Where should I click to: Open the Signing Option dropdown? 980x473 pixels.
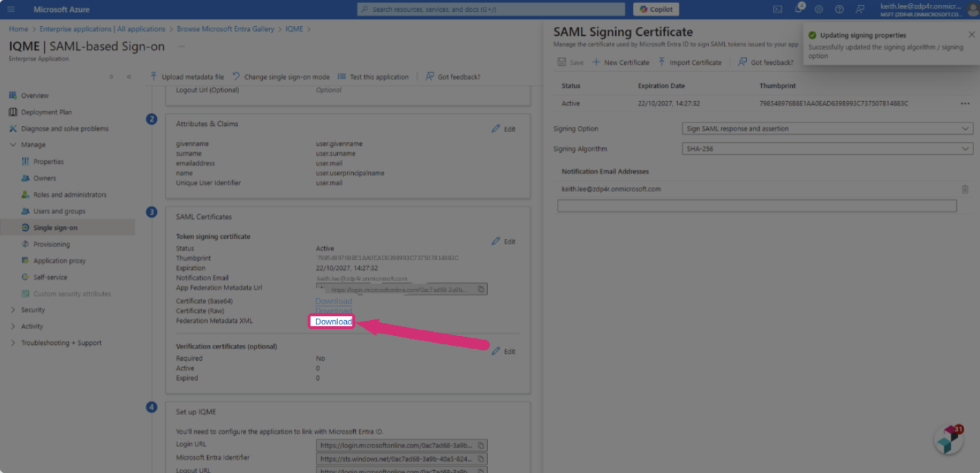pyautogui.click(x=827, y=129)
